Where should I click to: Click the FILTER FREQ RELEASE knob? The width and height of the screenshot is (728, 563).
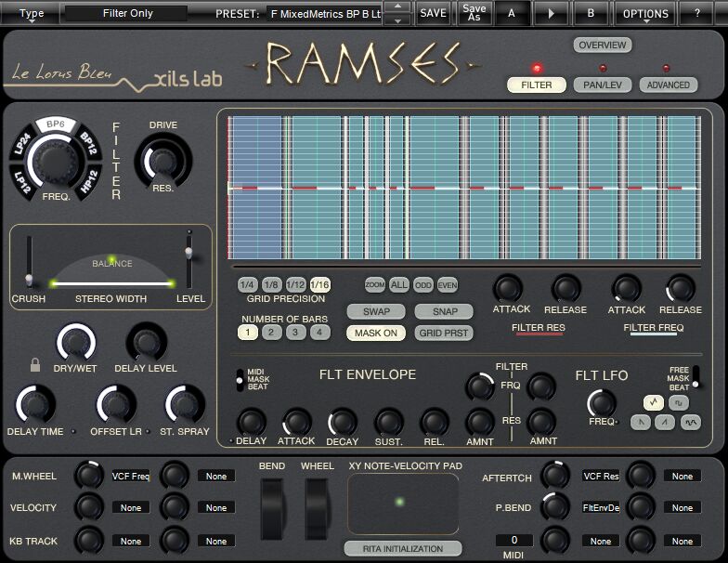[x=681, y=289]
